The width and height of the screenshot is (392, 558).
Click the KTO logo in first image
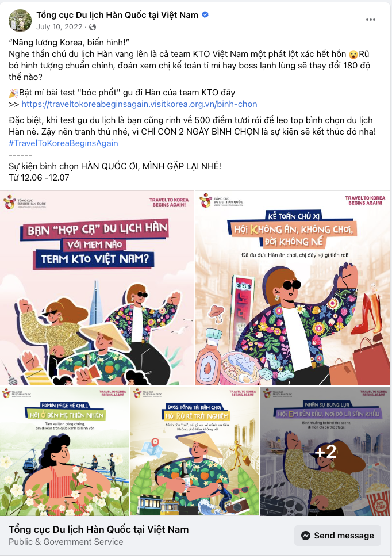point(25,202)
